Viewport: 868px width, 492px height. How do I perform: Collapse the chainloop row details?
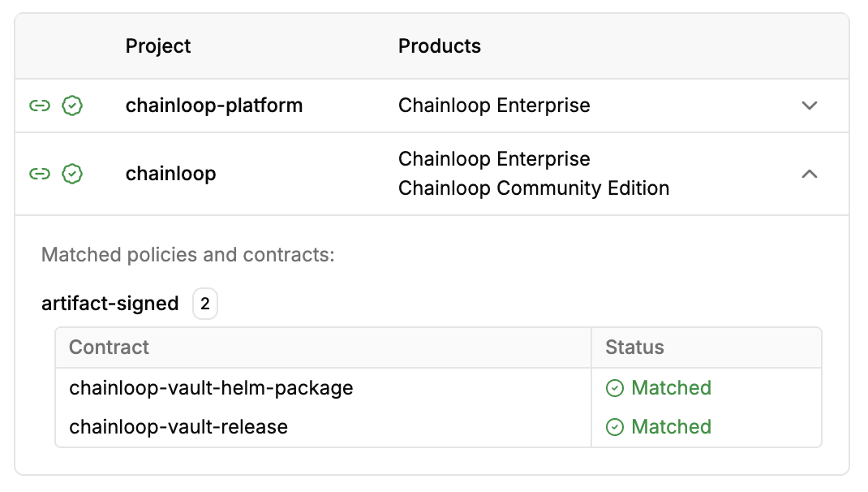point(809,174)
